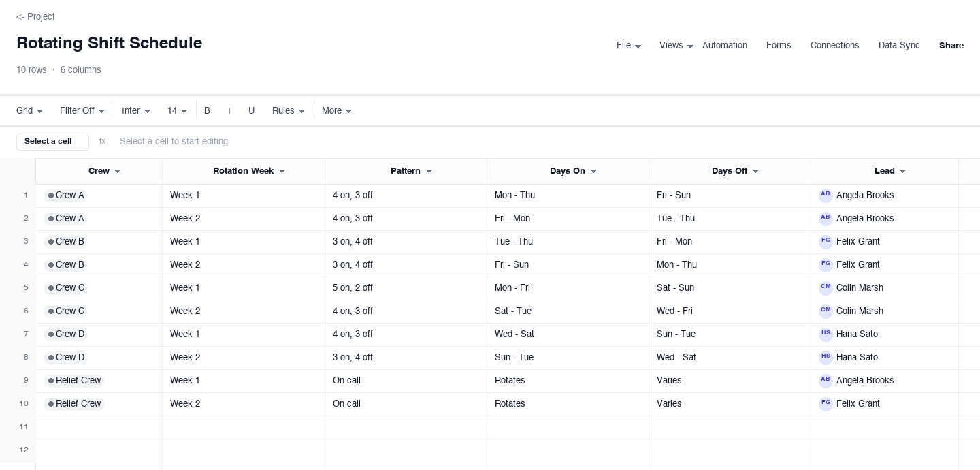
Task: Select Crew A tag in row 2
Action: pyautogui.click(x=66, y=219)
